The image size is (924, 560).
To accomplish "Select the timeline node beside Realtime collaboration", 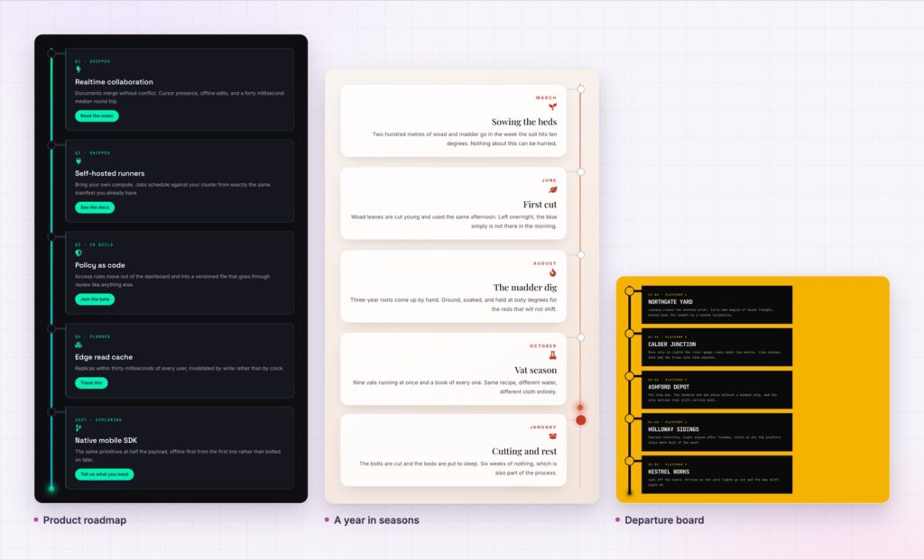I will 51,53.
